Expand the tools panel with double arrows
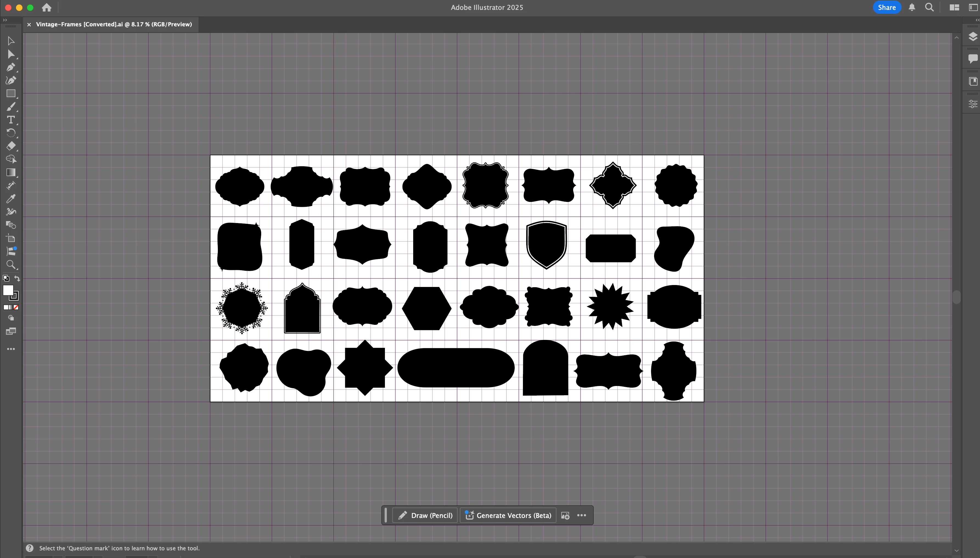980x558 pixels. pos(5,20)
